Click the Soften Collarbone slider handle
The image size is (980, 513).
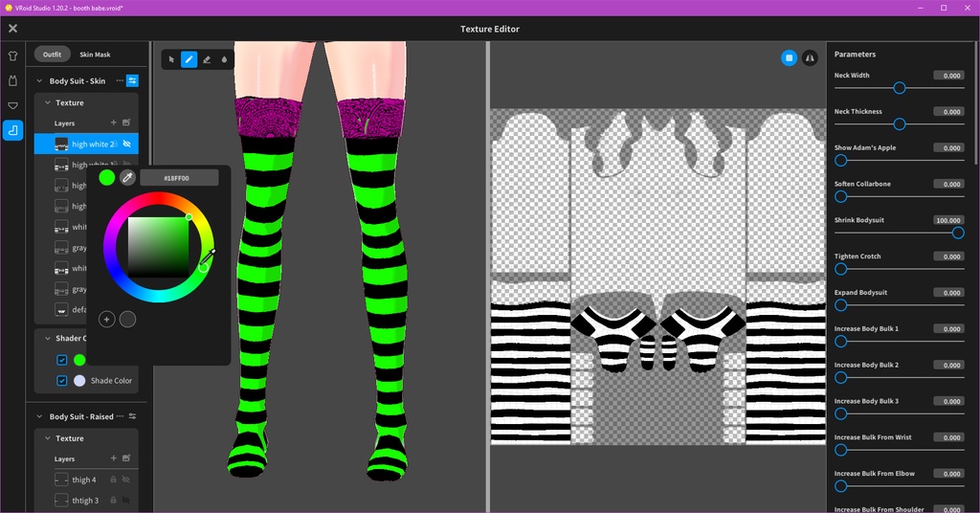tap(841, 197)
